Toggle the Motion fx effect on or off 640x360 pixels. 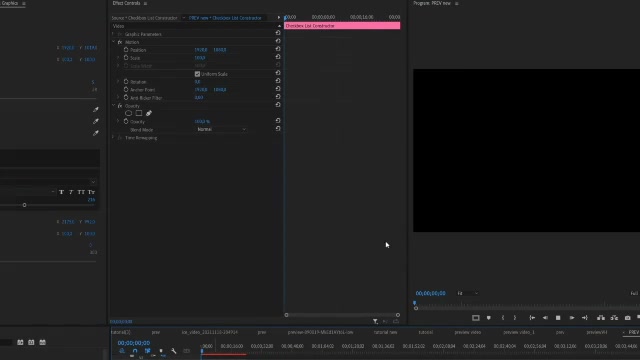[120, 42]
